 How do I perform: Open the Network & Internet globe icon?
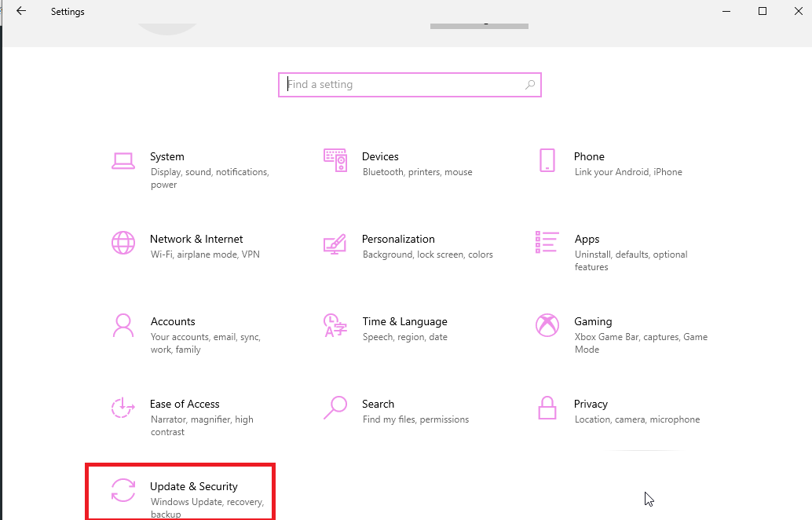pyautogui.click(x=123, y=243)
